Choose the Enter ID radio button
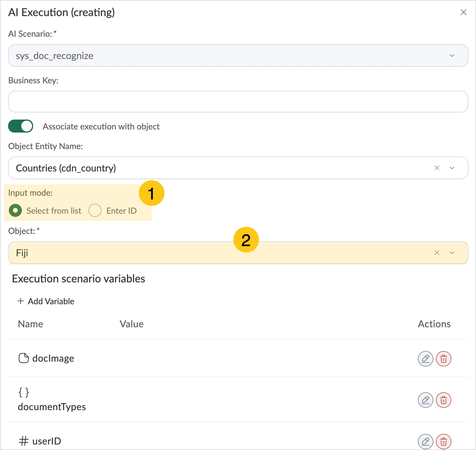Screen dimensions: 476x450 95,211
